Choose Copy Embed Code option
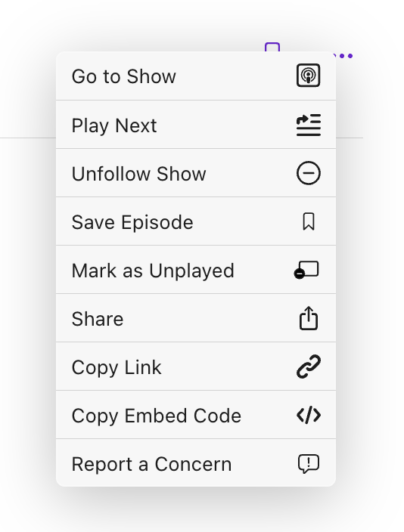 pyautogui.click(x=196, y=415)
